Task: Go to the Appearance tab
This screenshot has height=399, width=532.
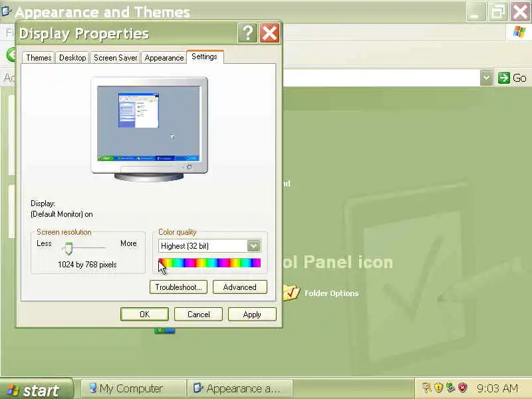Action: (164, 58)
